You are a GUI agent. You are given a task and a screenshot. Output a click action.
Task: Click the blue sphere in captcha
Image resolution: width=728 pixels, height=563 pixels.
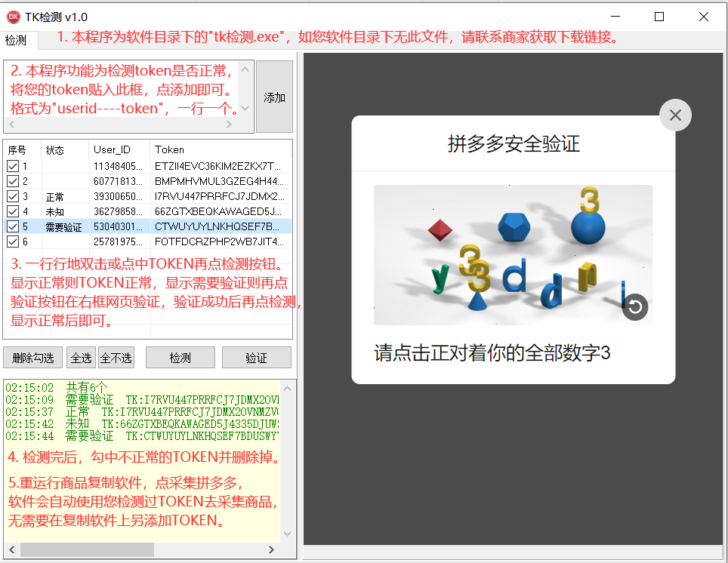[x=588, y=228]
